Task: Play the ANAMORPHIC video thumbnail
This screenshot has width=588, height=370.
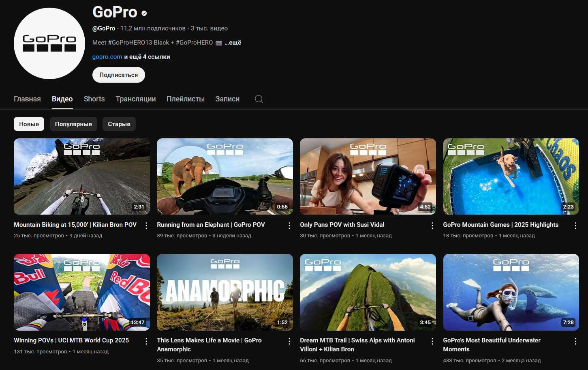Action: [x=225, y=292]
